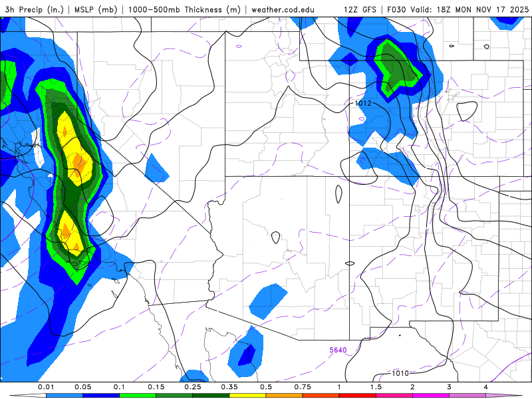Click the '1.5' legend value
The image size is (532, 399).
point(376,387)
